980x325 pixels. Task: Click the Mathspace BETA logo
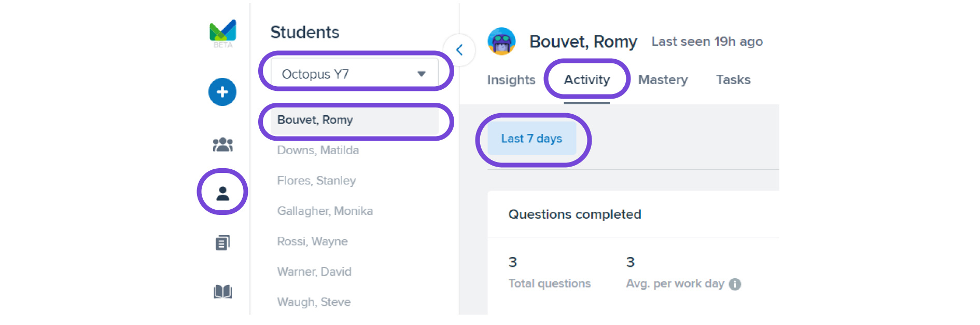[x=222, y=34]
